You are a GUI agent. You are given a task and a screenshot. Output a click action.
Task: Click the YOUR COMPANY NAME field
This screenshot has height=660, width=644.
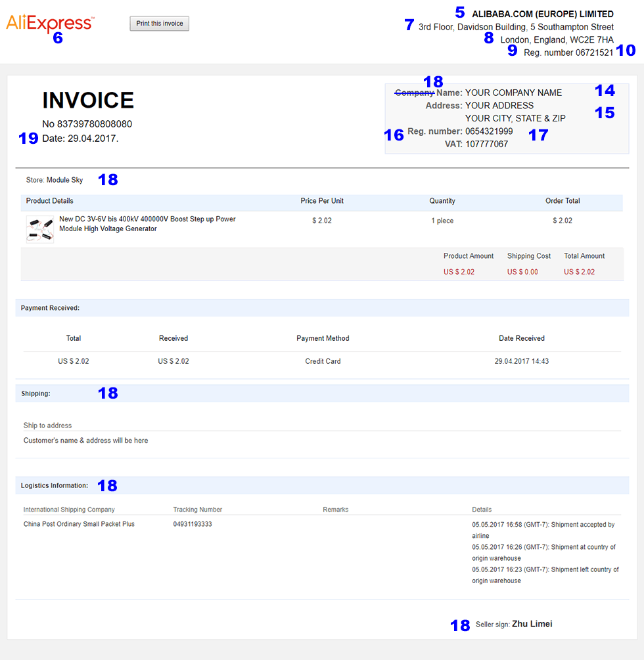tap(513, 93)
